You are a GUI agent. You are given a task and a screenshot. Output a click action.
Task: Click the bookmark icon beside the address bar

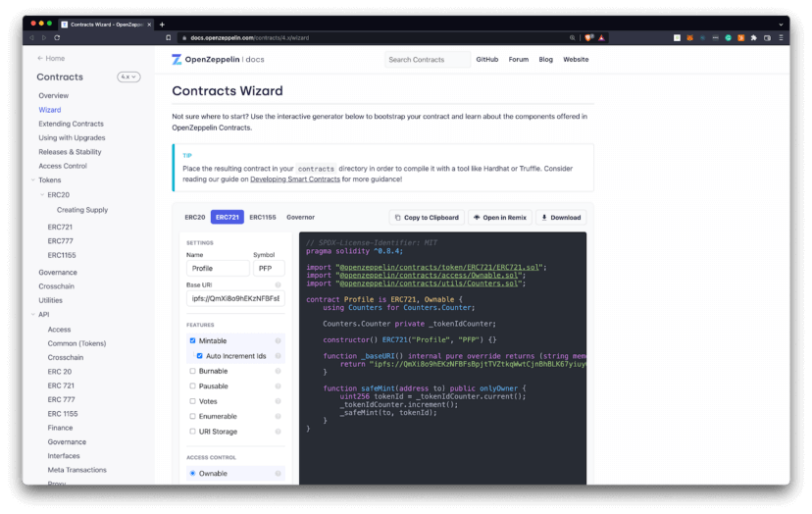[169, 37]
